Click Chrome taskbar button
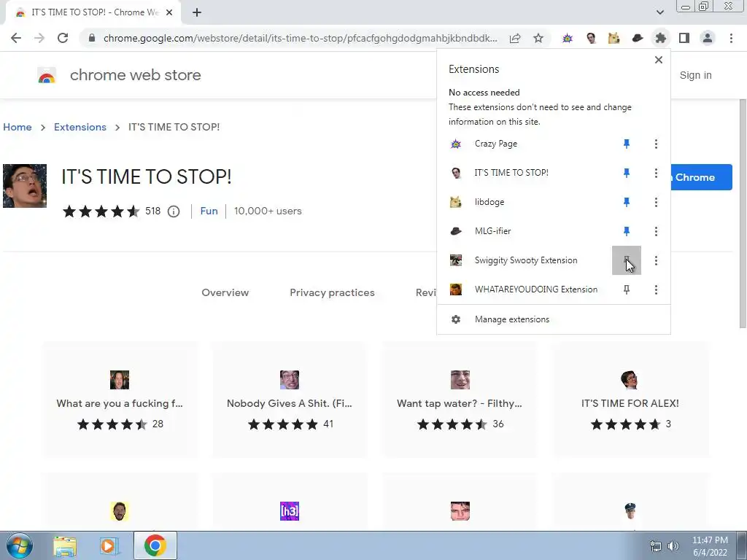747x560 pixels. coord(155,545)
